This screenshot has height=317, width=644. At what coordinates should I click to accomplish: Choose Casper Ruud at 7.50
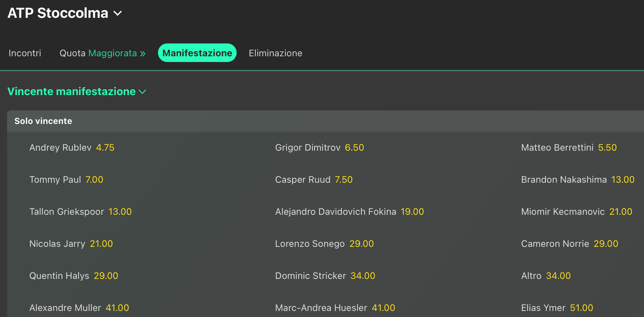[x=313, y=180]
